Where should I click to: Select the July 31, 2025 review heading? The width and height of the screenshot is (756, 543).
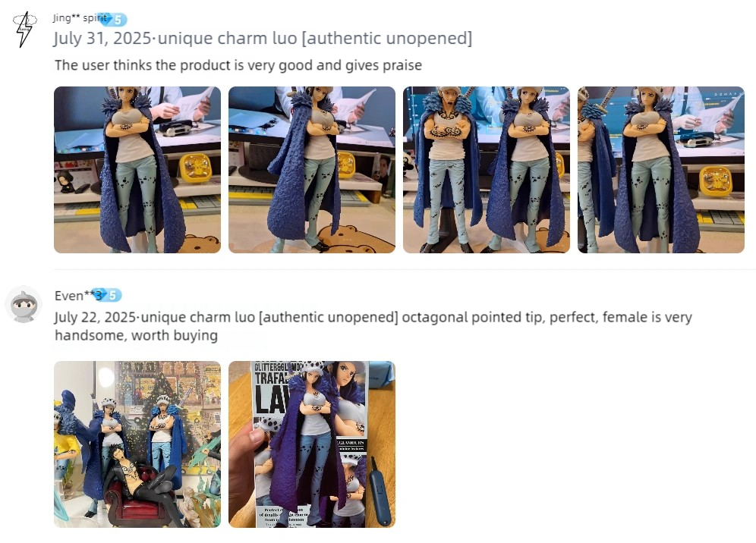click(263, 38)
